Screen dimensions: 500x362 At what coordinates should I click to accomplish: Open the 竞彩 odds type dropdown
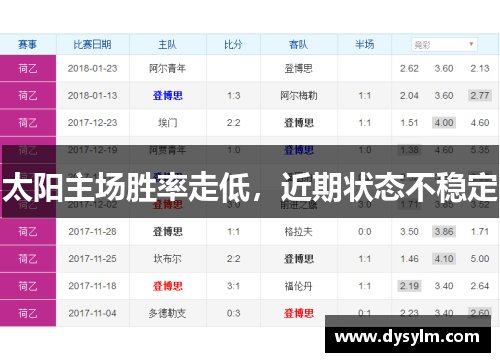pyautogui.click(x=444, y=44)
